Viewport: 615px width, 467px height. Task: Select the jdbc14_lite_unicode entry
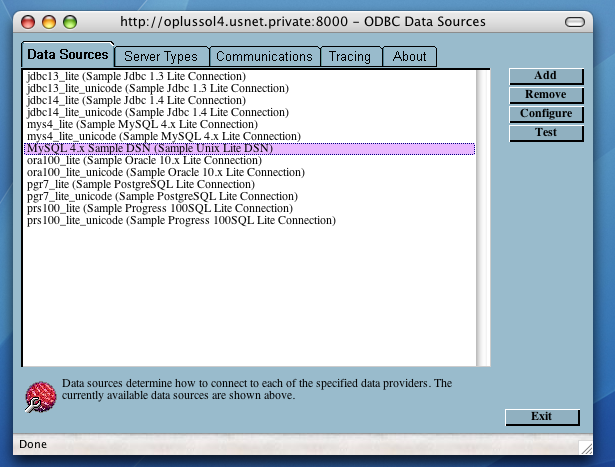click(249, 112)
